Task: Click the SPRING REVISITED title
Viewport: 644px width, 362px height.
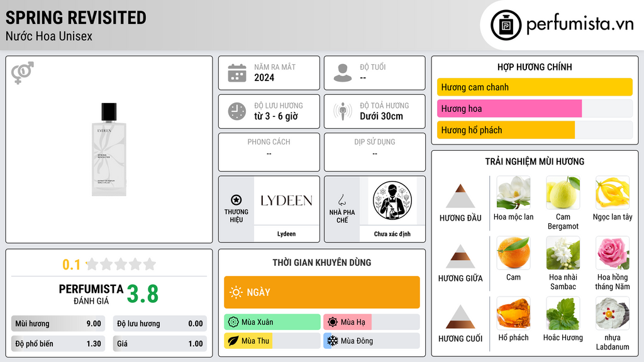Action: coord(76,18)
